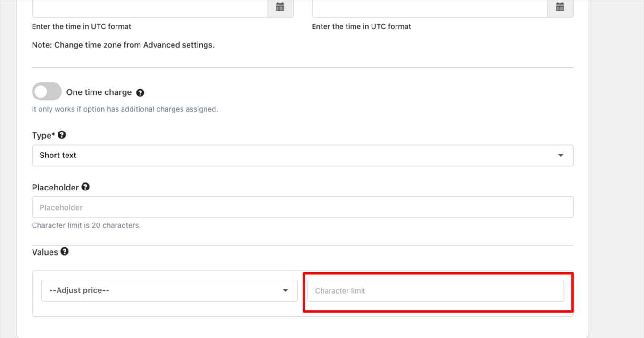Click the left UTC time input box
Image resolution: width=644 pixels, height=338 pixels.
[150, 8]
